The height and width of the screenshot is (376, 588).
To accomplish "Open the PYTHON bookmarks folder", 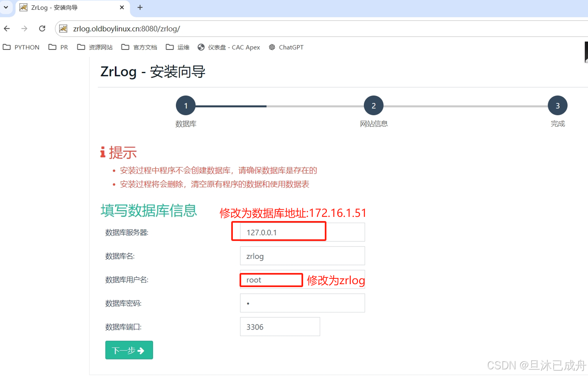I will click(21, 47).
